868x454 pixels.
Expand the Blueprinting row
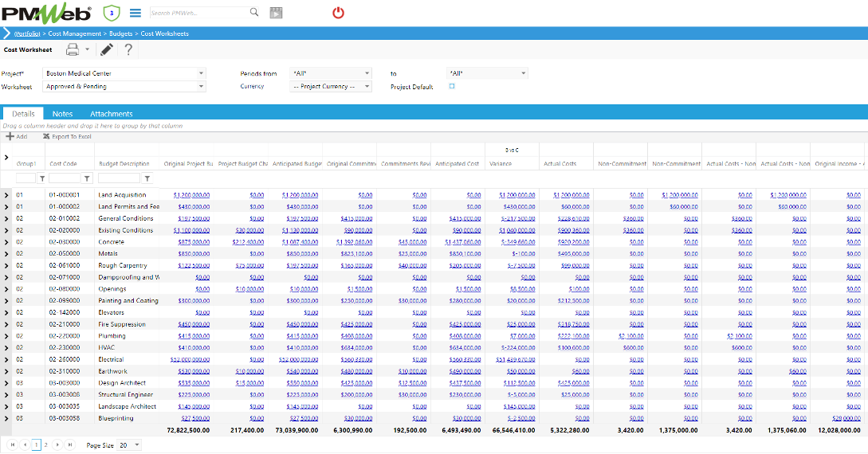click(x=6, y=419)
